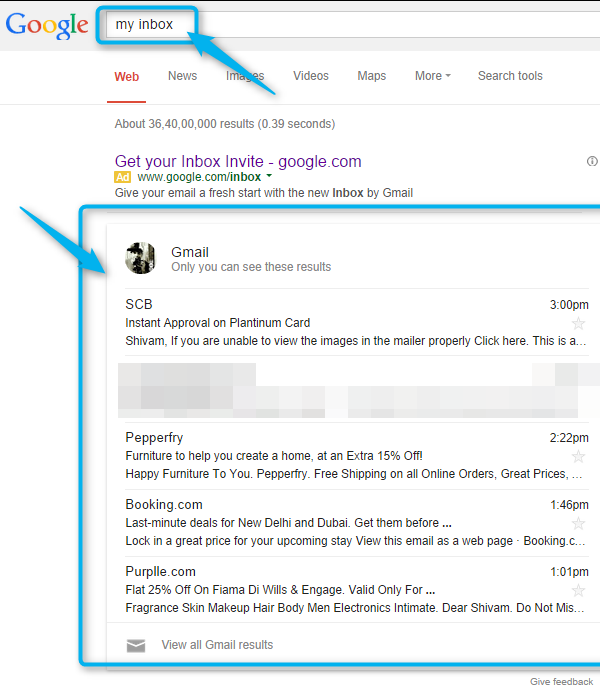Click the yellow Ad badge

[123, 177]
